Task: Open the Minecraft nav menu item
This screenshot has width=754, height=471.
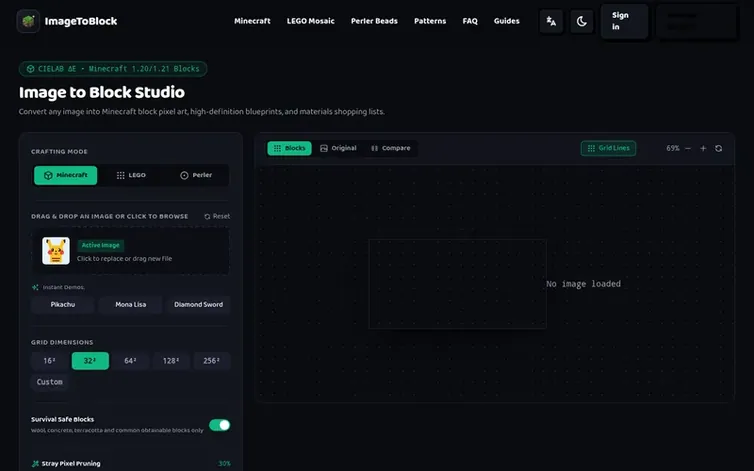Action: (252, 21)
